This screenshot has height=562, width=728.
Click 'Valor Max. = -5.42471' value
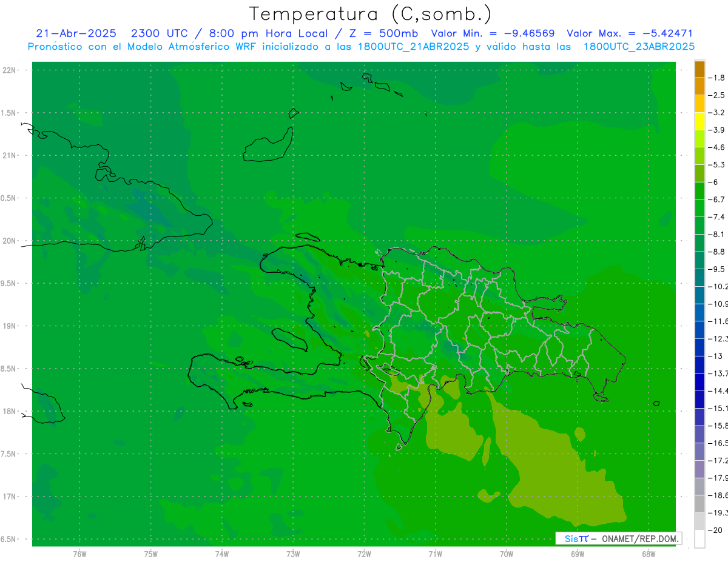pos(630,33)
